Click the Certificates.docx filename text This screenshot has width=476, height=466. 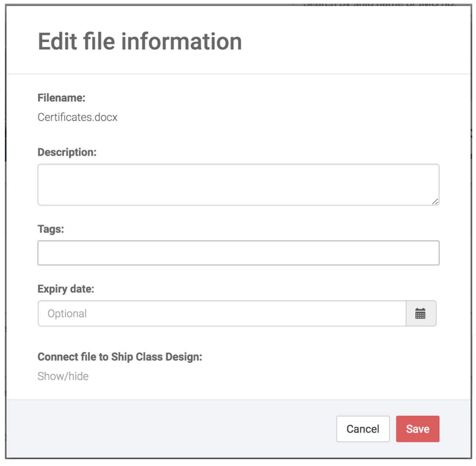(x=77, y=117)
